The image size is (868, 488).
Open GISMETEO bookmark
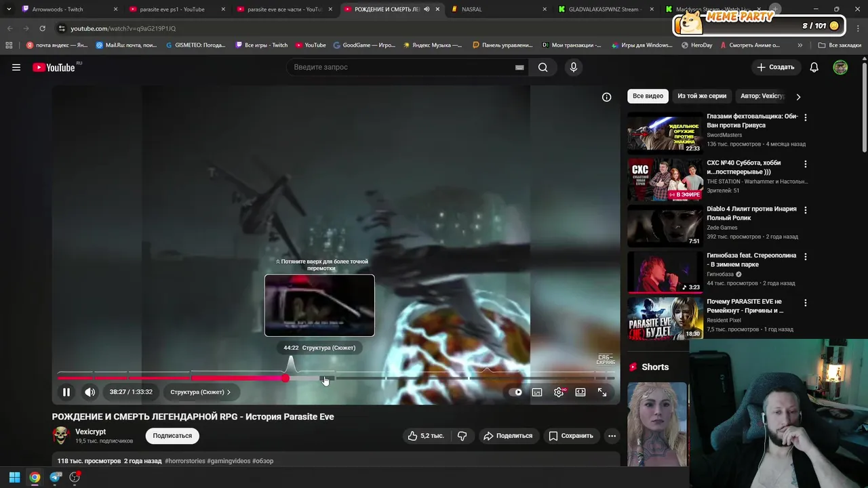(x=195, y=45)
